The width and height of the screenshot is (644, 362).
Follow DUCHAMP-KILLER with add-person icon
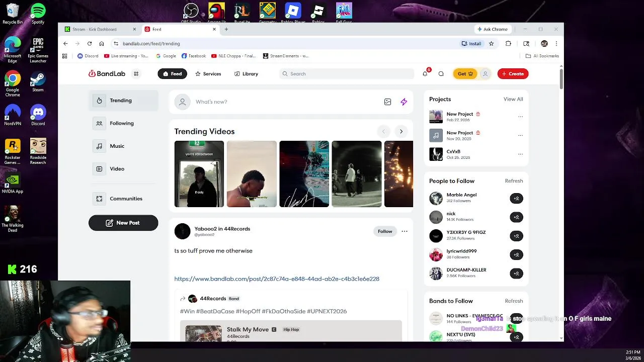click(x=516, y=273)
